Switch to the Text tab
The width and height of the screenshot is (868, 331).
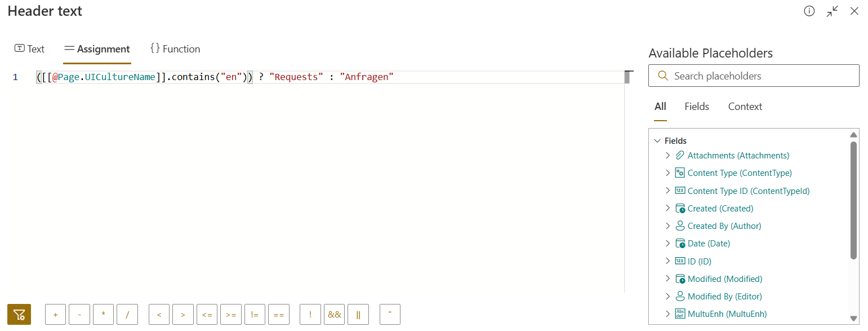(29, 48)
